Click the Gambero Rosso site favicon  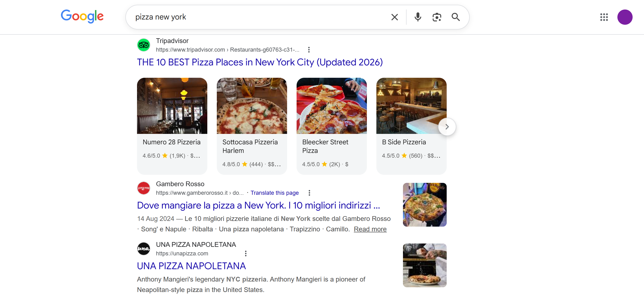click(x=143, y=188)
